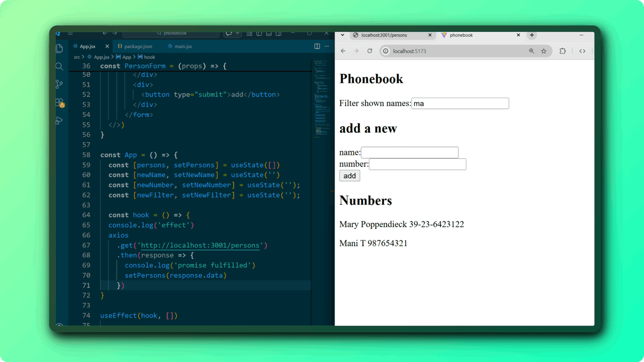
Task: Focus the number input field
Action: pyautogui.click(x=418, y=164)
